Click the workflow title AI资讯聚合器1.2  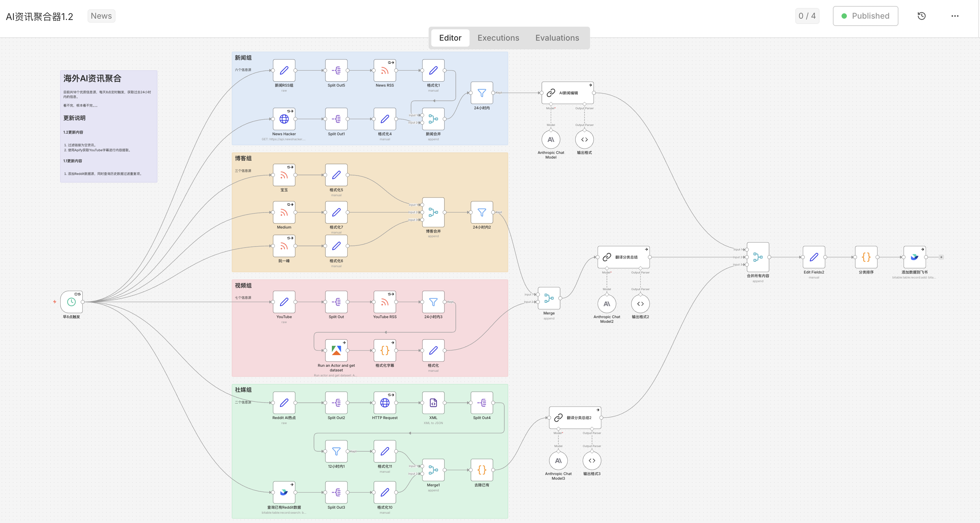pos(40,17)
